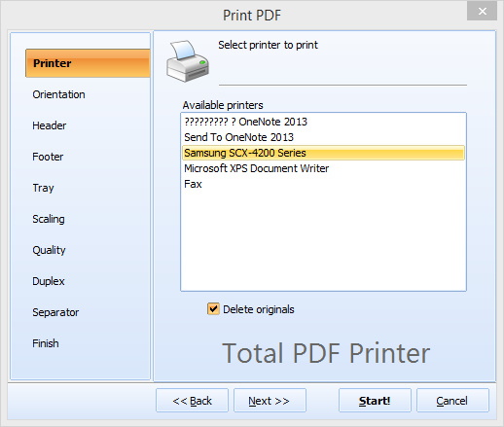The image size is (504, 427).
Task: Open the Orientation settings page
Action: pyautogui.click(x=58, y=94)
